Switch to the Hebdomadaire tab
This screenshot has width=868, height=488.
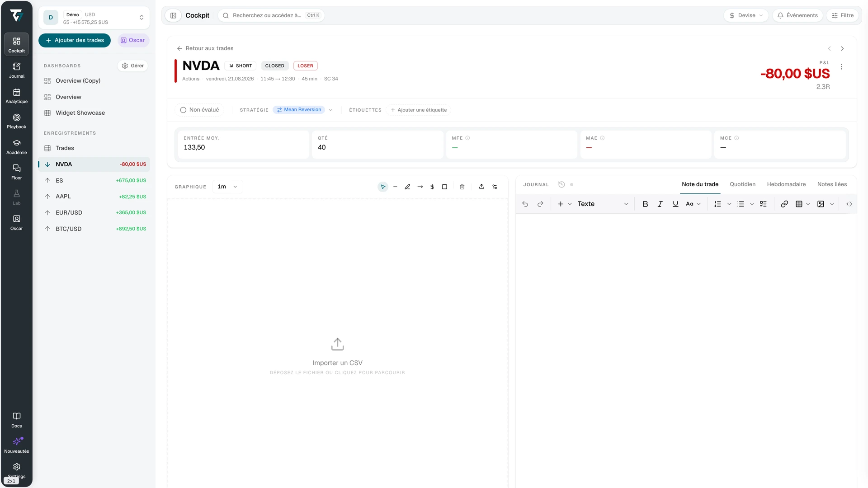(x=786, y=184)
